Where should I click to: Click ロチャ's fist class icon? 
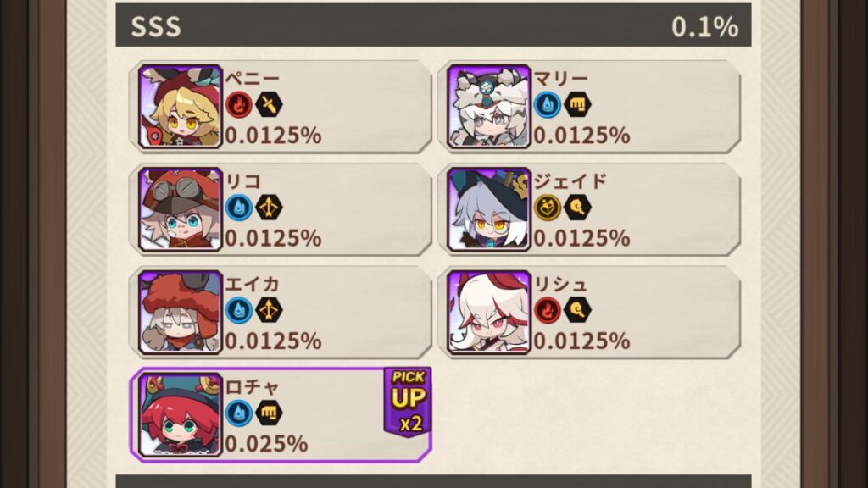tap(269, 413)
